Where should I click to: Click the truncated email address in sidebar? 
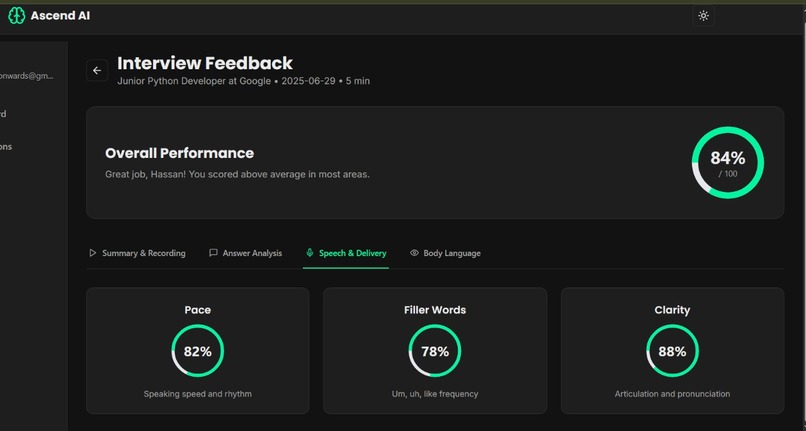tap(26, 76)
